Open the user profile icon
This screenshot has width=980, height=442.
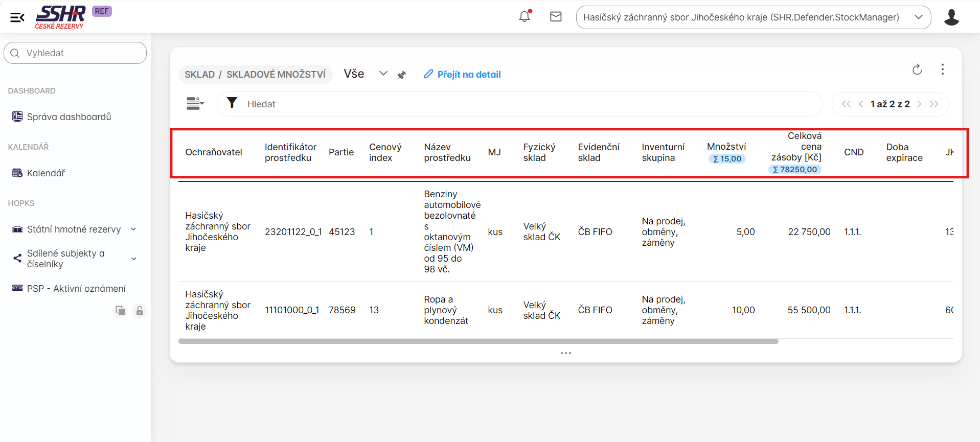(x=951, y=17)
